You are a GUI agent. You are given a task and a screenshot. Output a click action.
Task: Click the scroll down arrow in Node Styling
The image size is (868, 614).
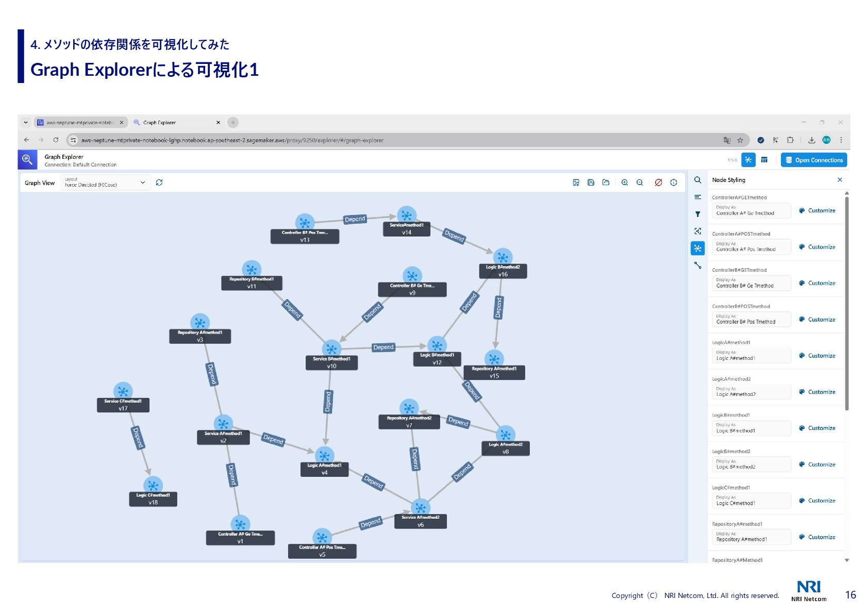pos(846,560)
